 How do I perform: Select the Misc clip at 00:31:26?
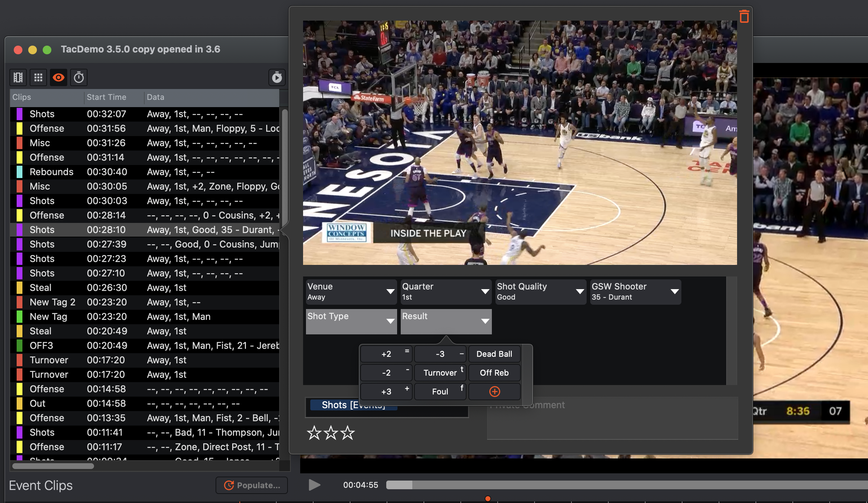(x=145, y=143)
